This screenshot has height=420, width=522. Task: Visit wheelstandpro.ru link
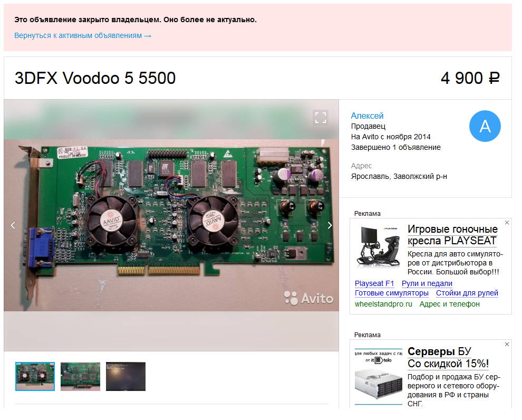pyautogui.click(x=383, y=304)
